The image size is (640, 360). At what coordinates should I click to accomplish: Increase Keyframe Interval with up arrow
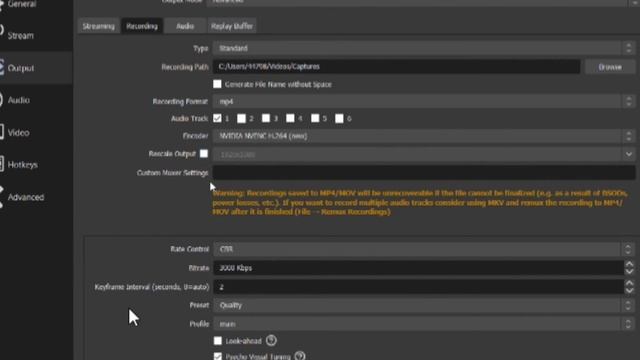629,283
